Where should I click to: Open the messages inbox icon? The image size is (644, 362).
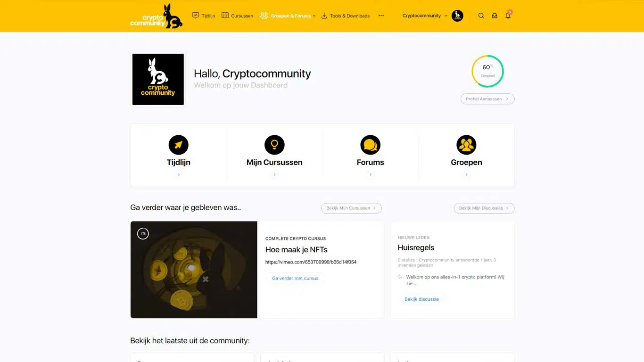click(x=495, y=16)
